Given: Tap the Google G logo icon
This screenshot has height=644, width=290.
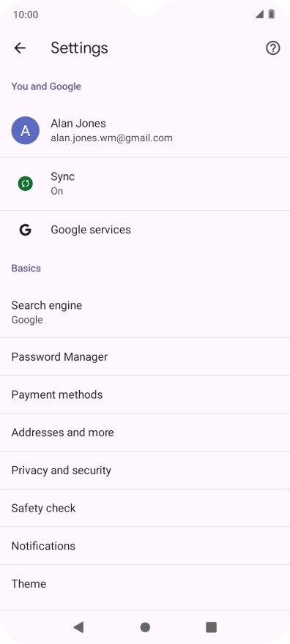Looking at the screenshot, I should click(26, 230).
